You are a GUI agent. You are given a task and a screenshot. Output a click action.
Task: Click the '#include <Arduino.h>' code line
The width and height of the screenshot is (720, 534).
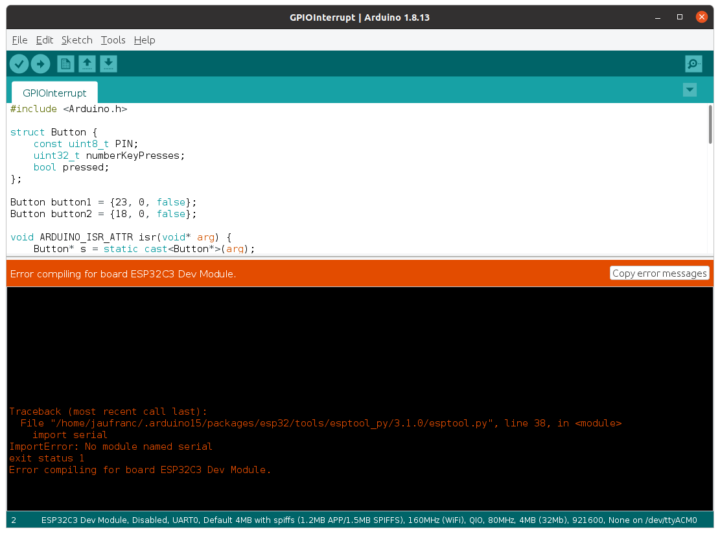(68, 109)
